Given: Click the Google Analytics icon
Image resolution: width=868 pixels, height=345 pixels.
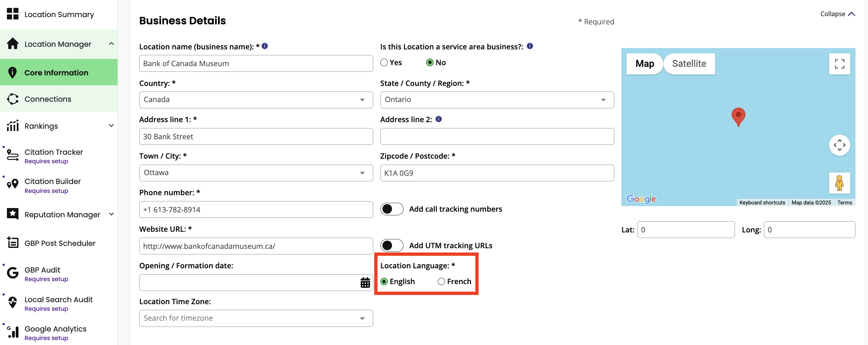Looking at the screenshot, I should point(13,332).
